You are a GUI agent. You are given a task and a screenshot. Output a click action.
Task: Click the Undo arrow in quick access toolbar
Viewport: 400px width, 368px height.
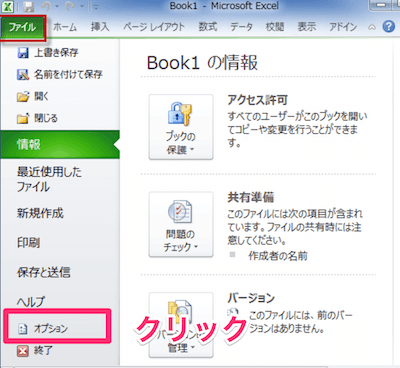[x=45, y=6]
